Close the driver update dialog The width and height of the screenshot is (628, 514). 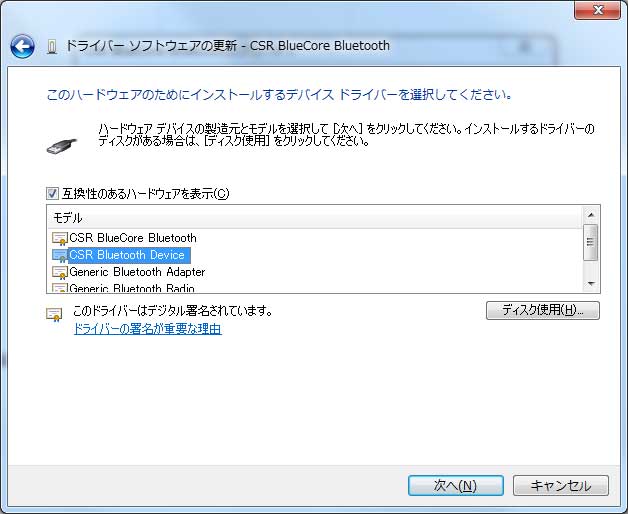point(597,10)
